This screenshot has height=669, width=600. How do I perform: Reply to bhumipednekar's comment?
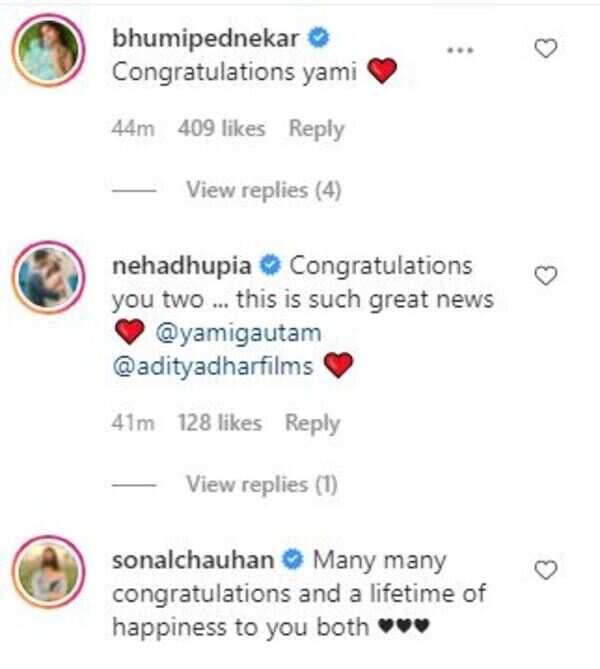[x=316, y=129]
